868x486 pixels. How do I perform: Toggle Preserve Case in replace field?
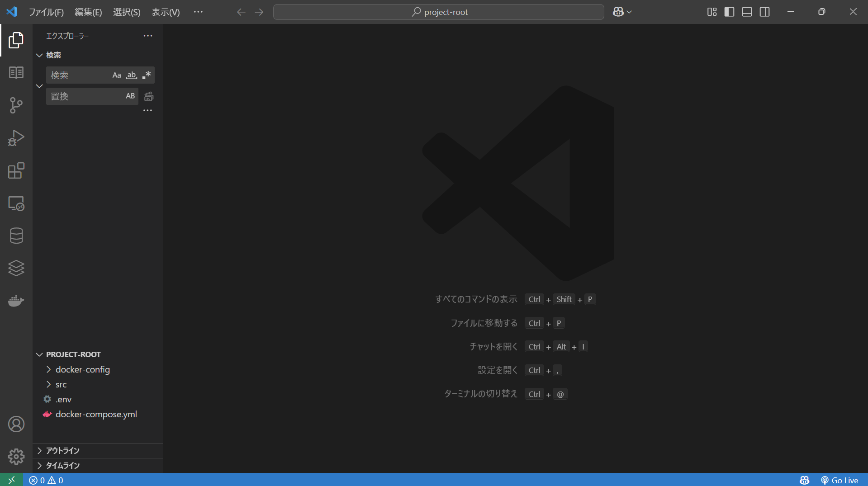(130, 96)
